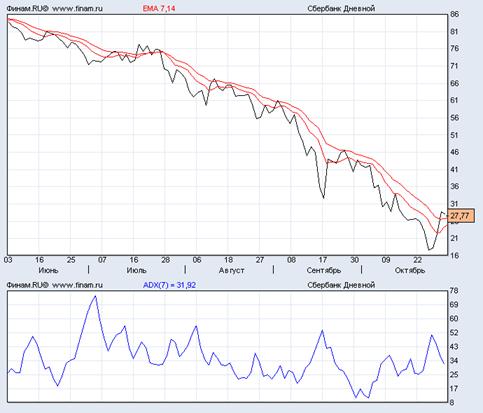Click the 34 value on the ADX axis
The width and height of the screenshot is (483, 413).
(x=453, y=361)
